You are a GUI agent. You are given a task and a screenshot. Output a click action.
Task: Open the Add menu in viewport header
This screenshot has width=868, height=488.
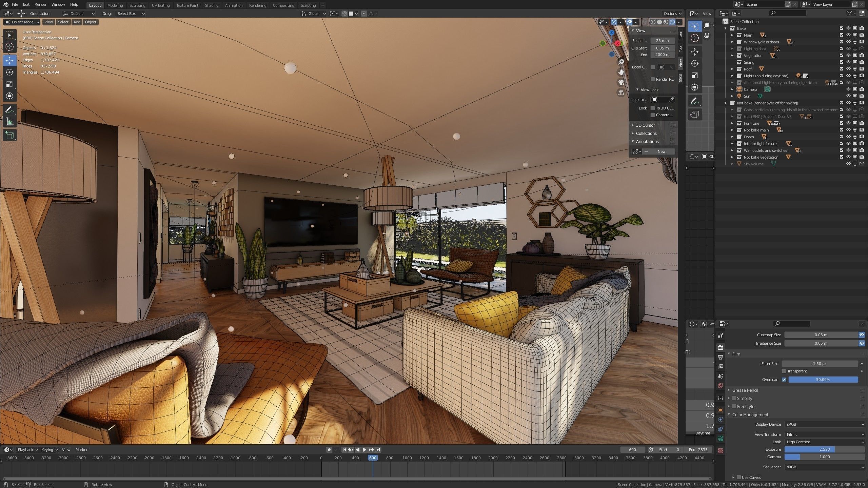77,22
